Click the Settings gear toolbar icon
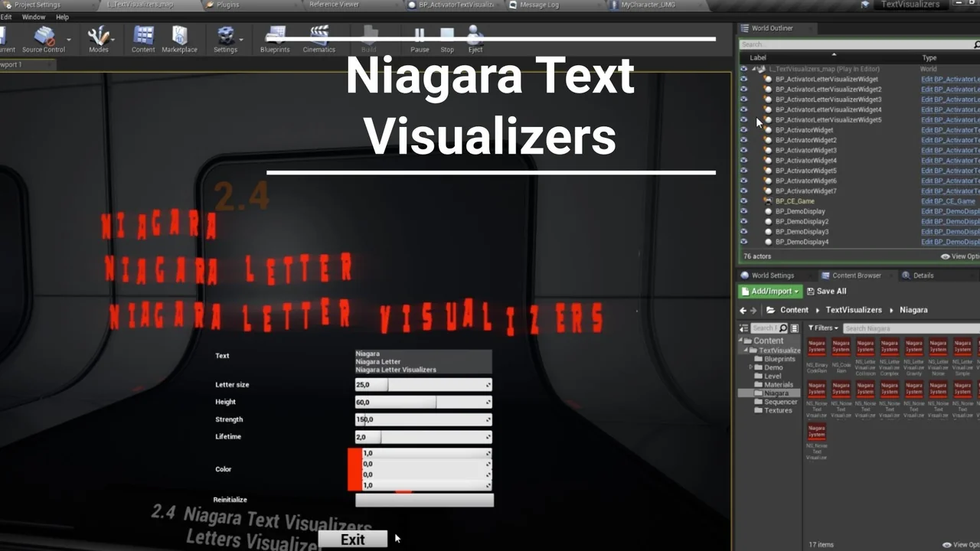 225,38
